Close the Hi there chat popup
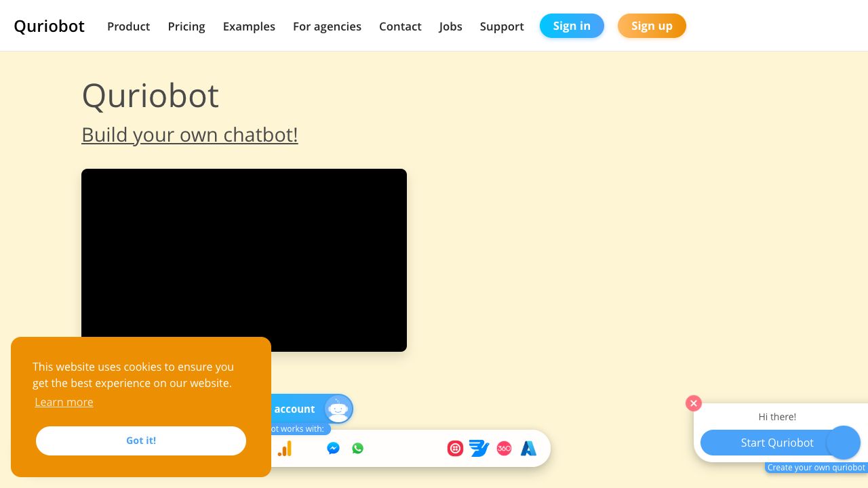Screen dimensions: 868x488 click(x=693, y=403)
